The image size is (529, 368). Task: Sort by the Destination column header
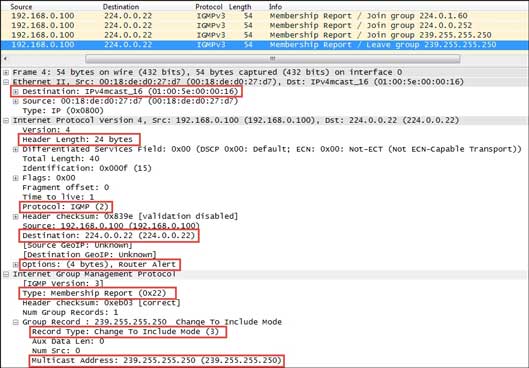pyautogui.click(x=121, y=6)
